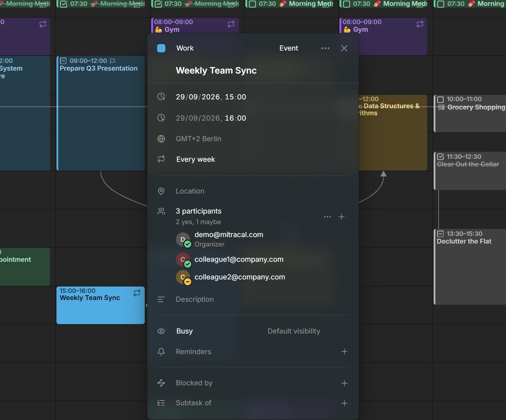This screenshot has height=420, width=506.
Task: Click the visibility eye icon
Action: (x=161, y=331)
